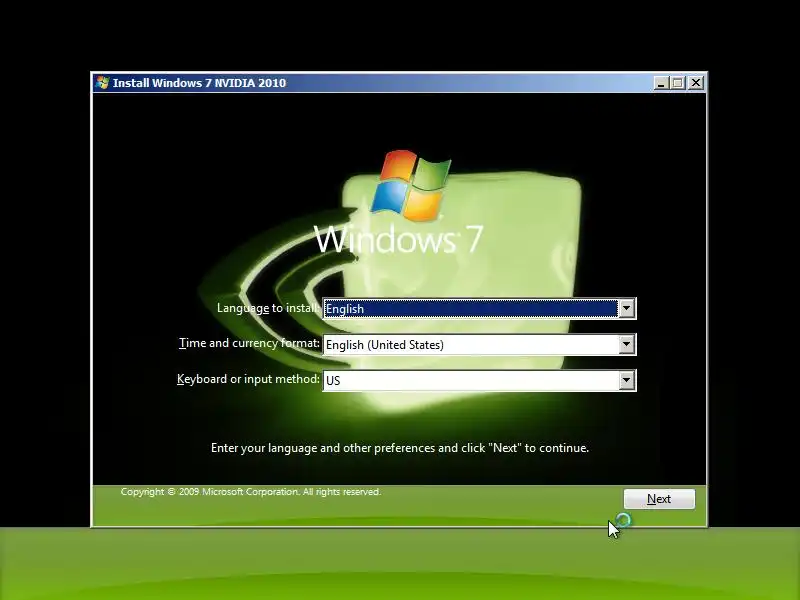
Task: Click the Install Windows 7 NVIDIA 2010 title
Action: coord(199,83)
